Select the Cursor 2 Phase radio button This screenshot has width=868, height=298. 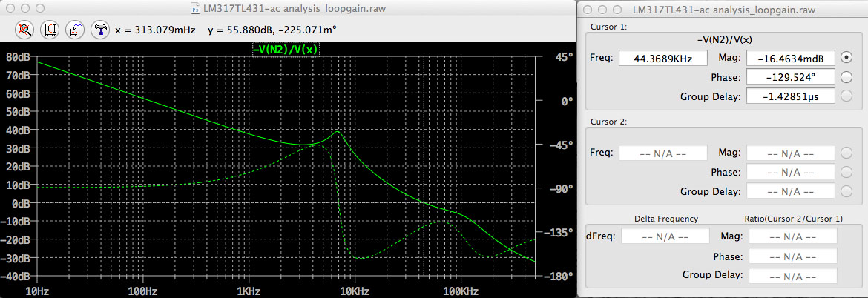pos(846,172)
